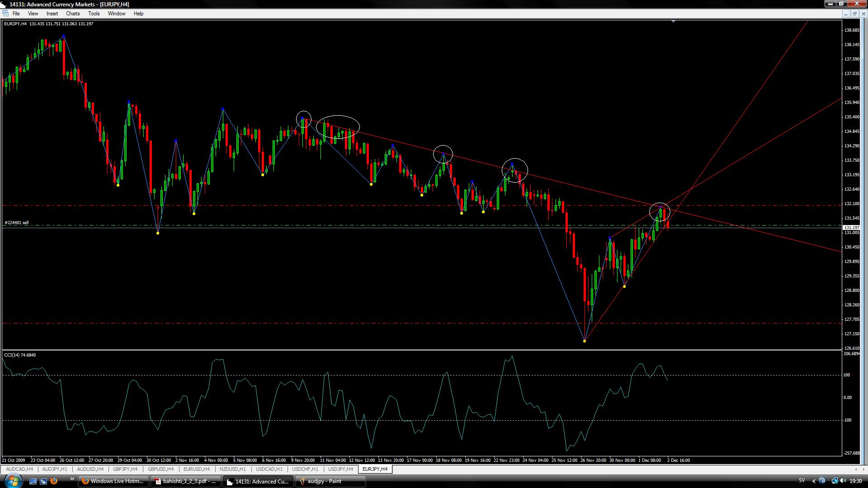This screenshot has height=488, width=868.
Task: Open the EURUSD,H4 chart tab
Action: coord(197,469)
